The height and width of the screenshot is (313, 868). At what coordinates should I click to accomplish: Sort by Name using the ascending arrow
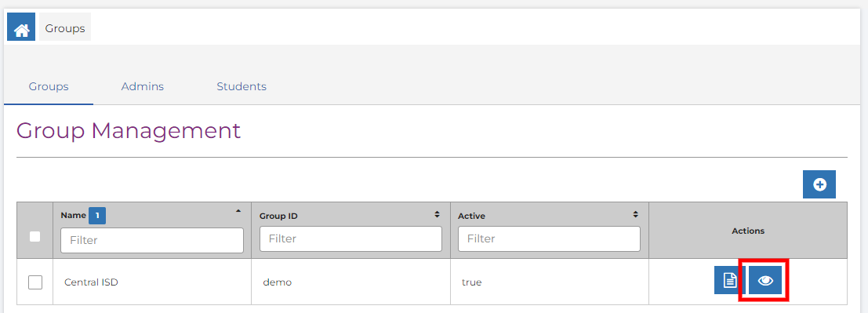[x=238, y=211]
